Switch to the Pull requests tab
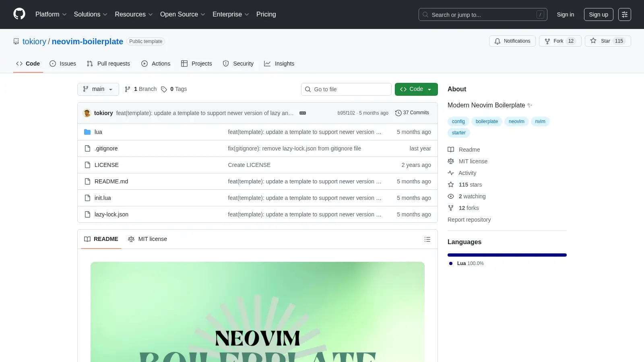Image resolution: width=644 pixels, height=362 pixels. pyautogui.click(x=108, y=64)
